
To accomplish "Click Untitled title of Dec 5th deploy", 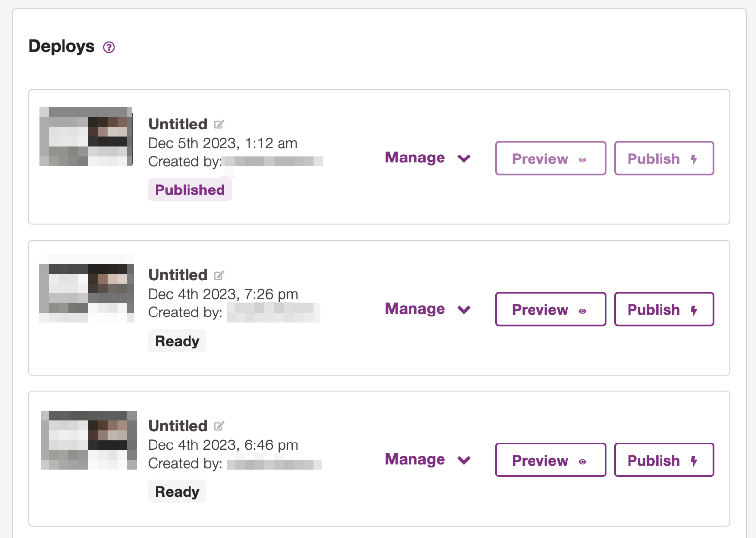I will pyautogui.click(x=178, y=124).
